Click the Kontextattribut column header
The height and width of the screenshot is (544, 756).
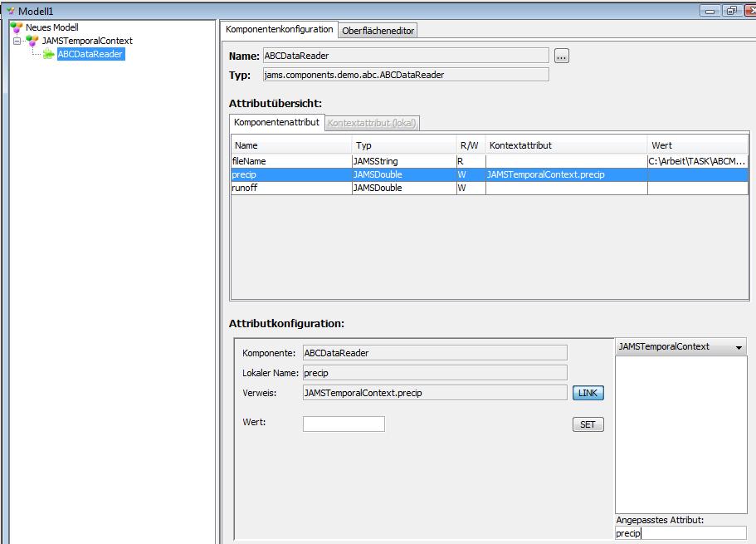566,145
